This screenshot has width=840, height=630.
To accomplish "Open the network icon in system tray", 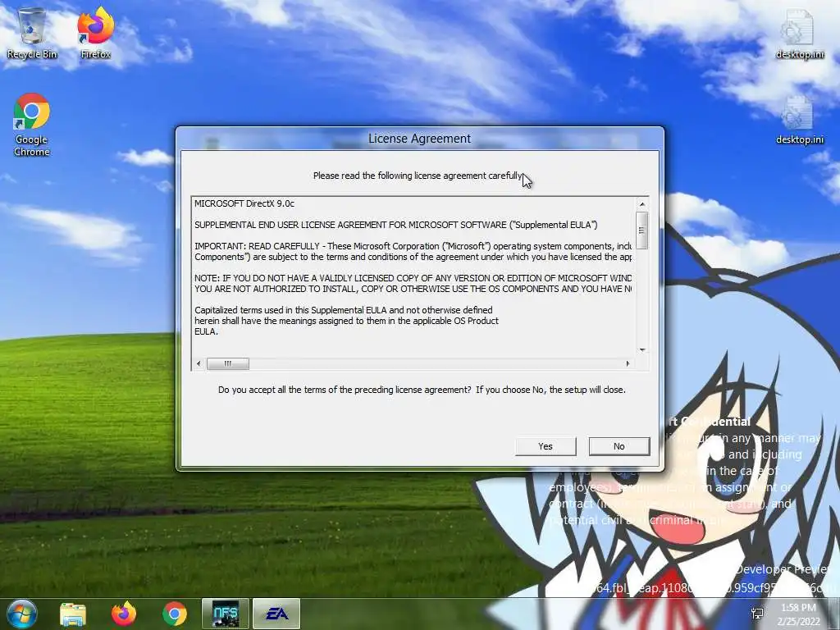I will point(757,614).
